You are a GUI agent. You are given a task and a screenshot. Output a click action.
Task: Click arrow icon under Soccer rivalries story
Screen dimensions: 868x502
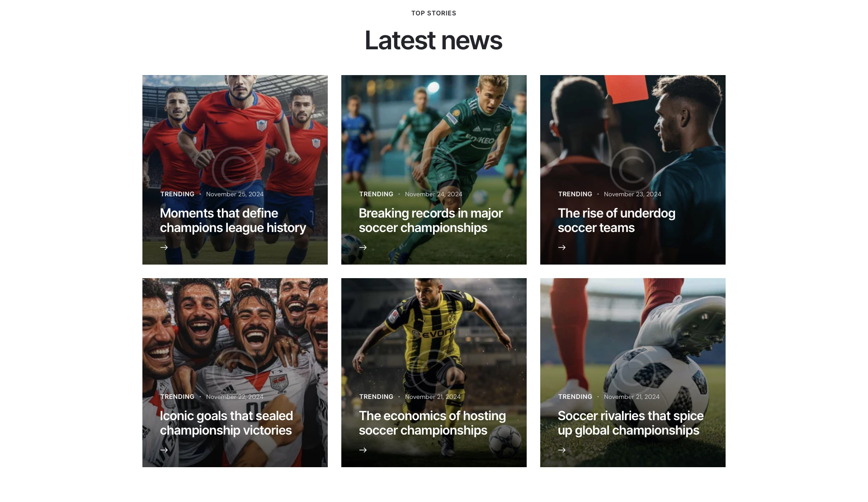[x=562, y=450]
